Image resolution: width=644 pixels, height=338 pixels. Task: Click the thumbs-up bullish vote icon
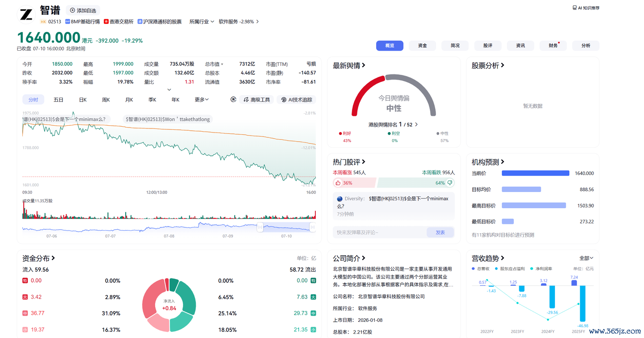click(x=338, y=183)
